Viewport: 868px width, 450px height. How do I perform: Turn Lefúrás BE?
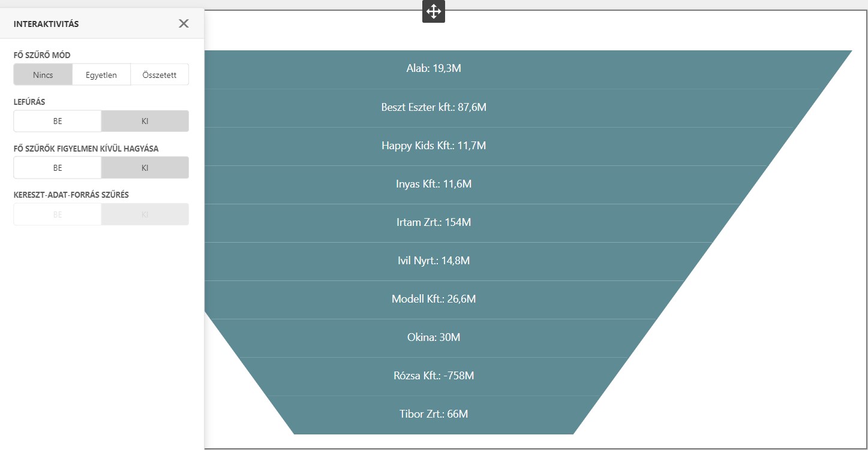(58, 121)
